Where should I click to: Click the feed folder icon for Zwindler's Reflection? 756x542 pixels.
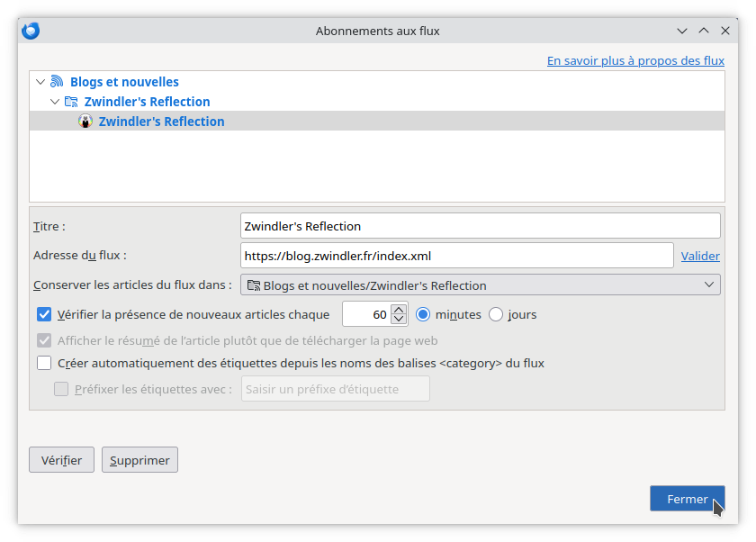tap(72, 102)
